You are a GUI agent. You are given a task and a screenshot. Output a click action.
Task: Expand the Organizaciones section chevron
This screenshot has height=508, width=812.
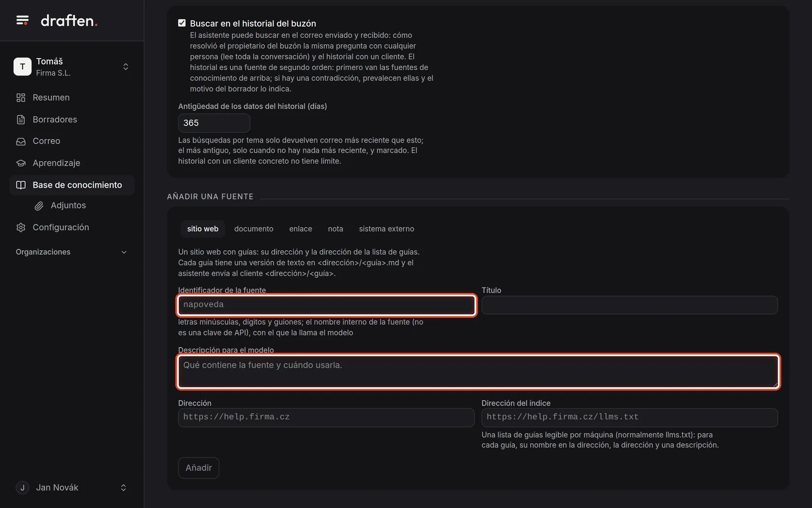tap(124, 252)
